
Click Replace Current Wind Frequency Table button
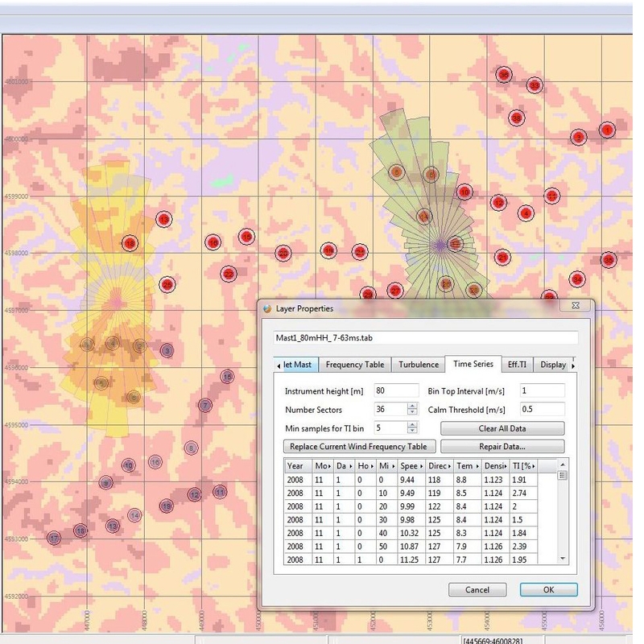tap(361, 447)
